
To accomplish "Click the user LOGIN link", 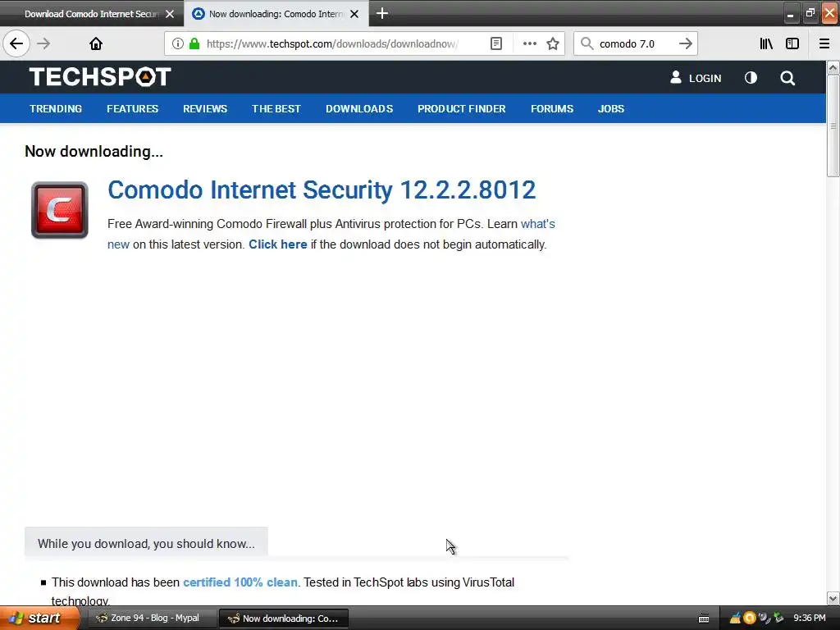I will point(696,78).
